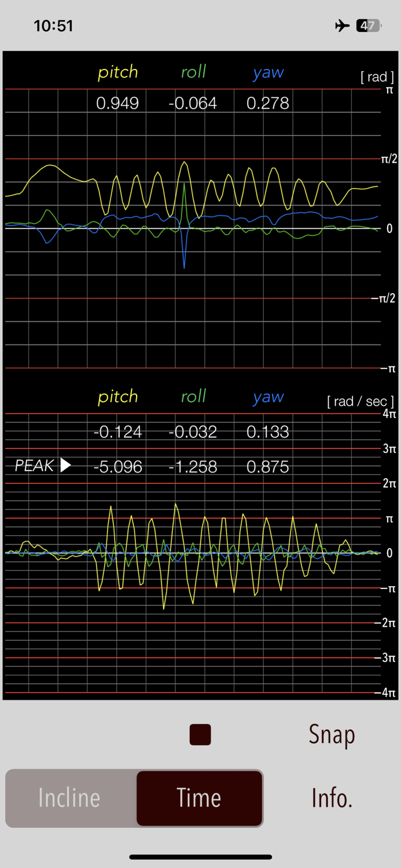Tap the peak pitch value -5.096

pos(117,468)
